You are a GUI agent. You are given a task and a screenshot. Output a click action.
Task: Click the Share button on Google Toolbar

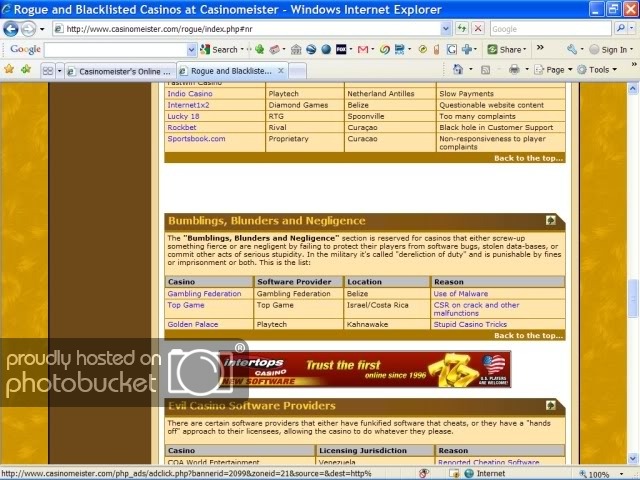506,50
